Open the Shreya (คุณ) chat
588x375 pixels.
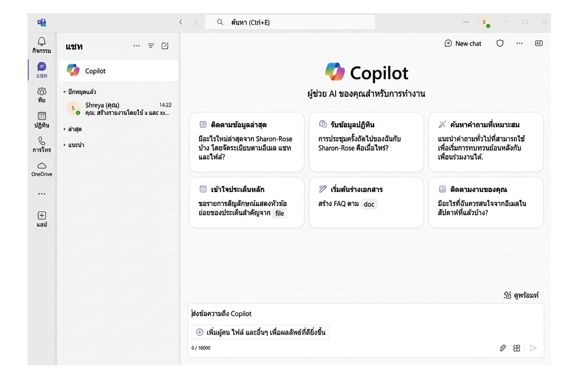(119, 108)
